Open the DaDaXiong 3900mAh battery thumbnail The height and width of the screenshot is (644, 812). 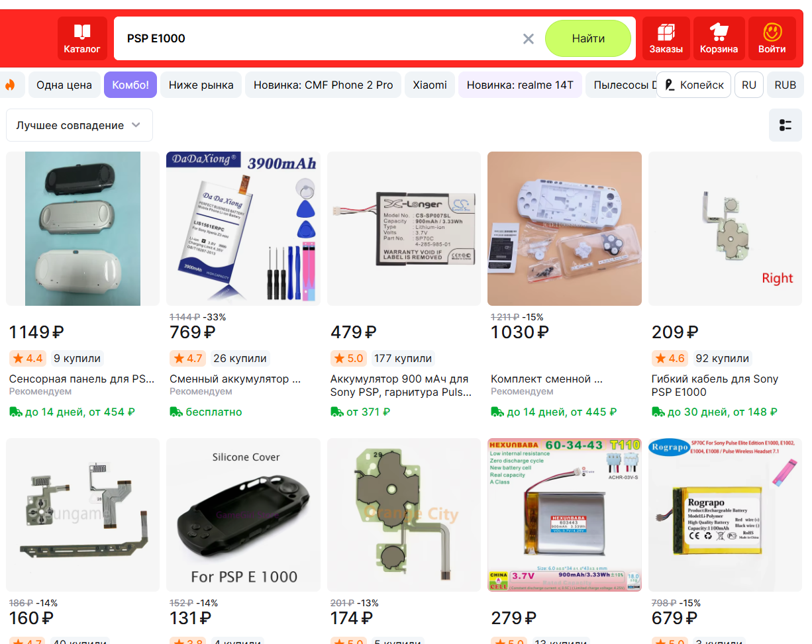tap(243, 228)
